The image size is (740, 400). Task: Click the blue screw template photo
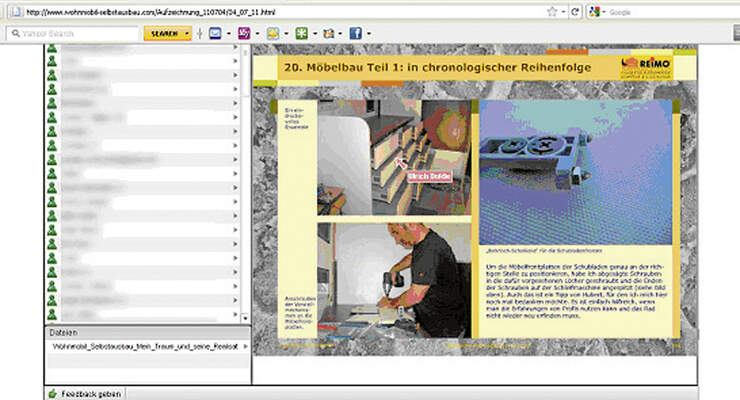(575, 172)
